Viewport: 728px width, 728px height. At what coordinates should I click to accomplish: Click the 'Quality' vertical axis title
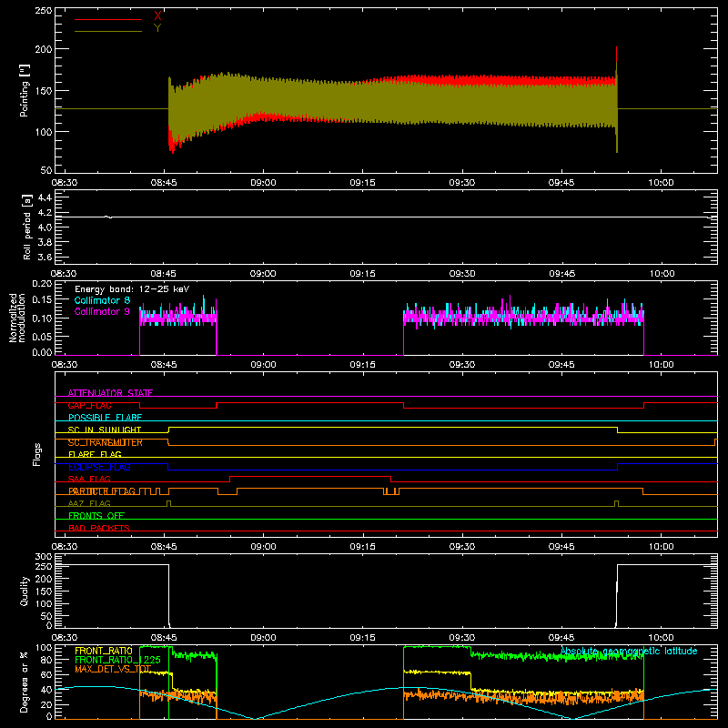click(x=25, y=591)
